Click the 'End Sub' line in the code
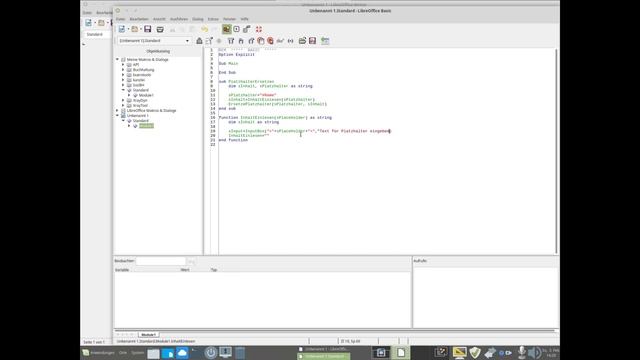Viewport: 640px width, 360px height. point(227,73)
